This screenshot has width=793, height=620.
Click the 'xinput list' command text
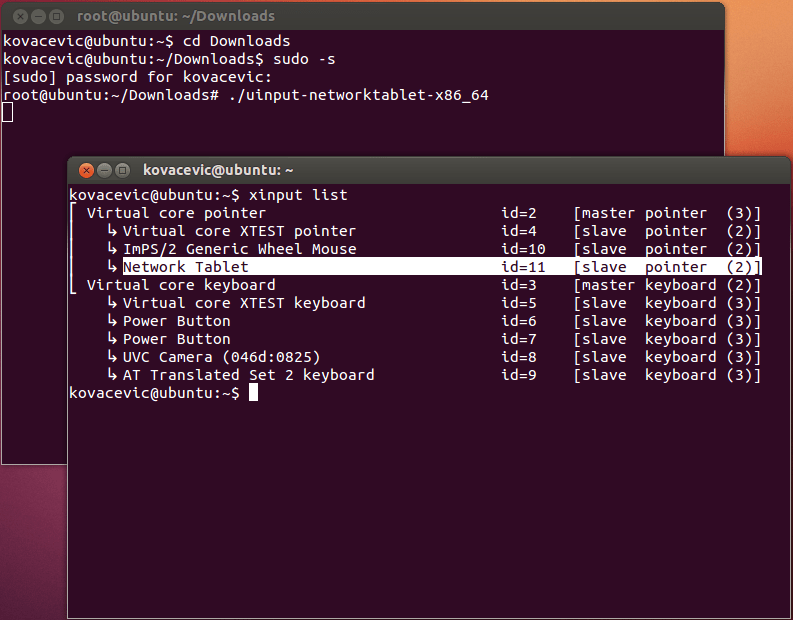[298, 195]
